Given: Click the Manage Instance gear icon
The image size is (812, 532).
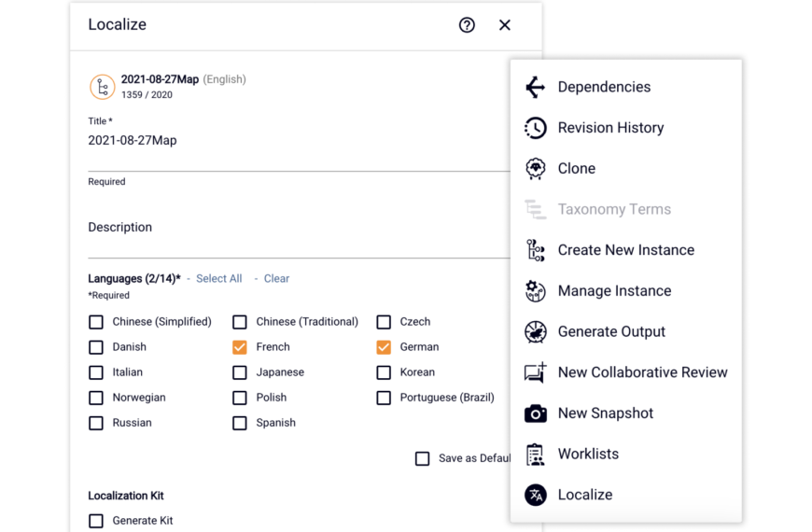Looking at the screenshot, I should pos(535,291).
